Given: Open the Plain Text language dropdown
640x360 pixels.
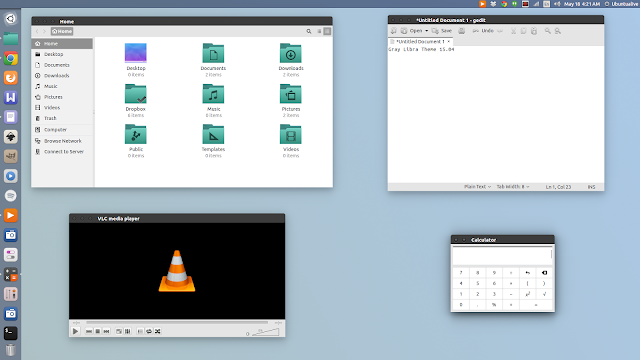Looking at the screenshot, I should [x=478, y=187].
